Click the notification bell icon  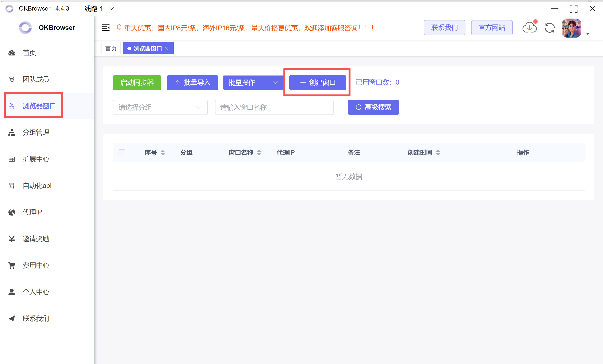pyautogui.click(x=119, y=27)
